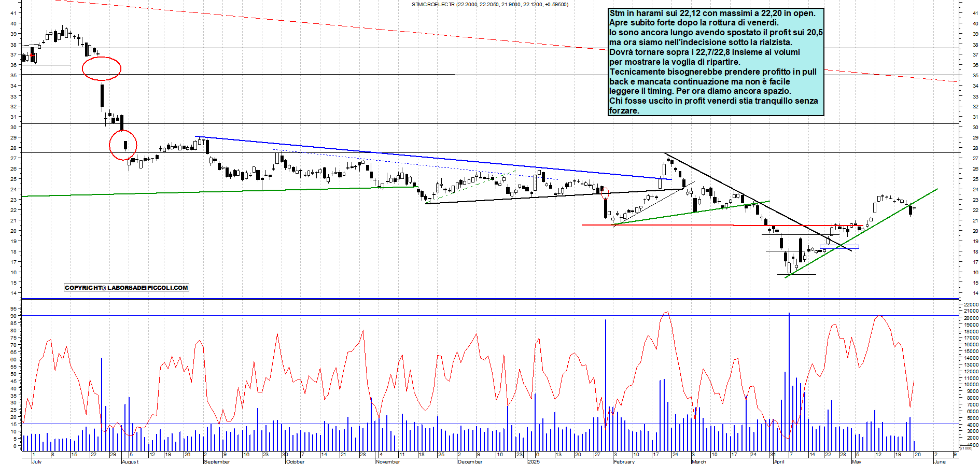Viewport: 980px width, 464px height.
Task: Click the September label on date axis
Action: click(x=217, y=461)
